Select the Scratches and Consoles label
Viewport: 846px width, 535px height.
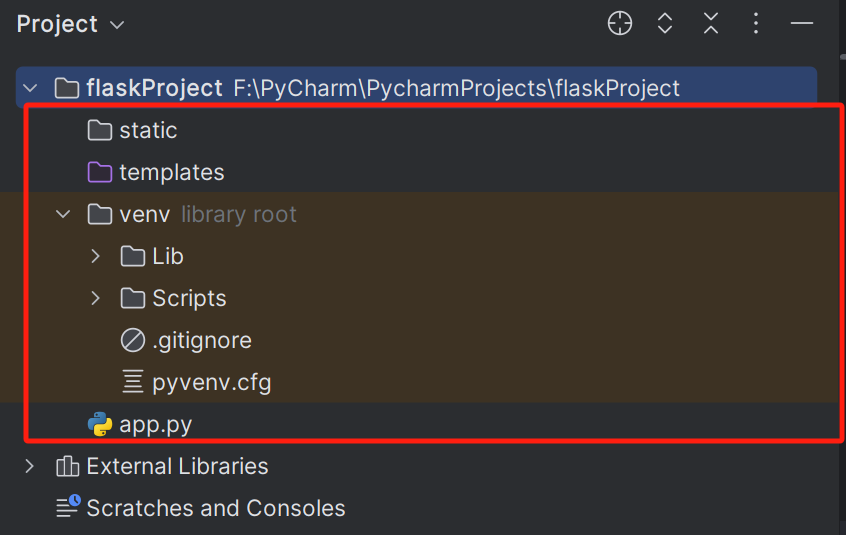point(216,508)
